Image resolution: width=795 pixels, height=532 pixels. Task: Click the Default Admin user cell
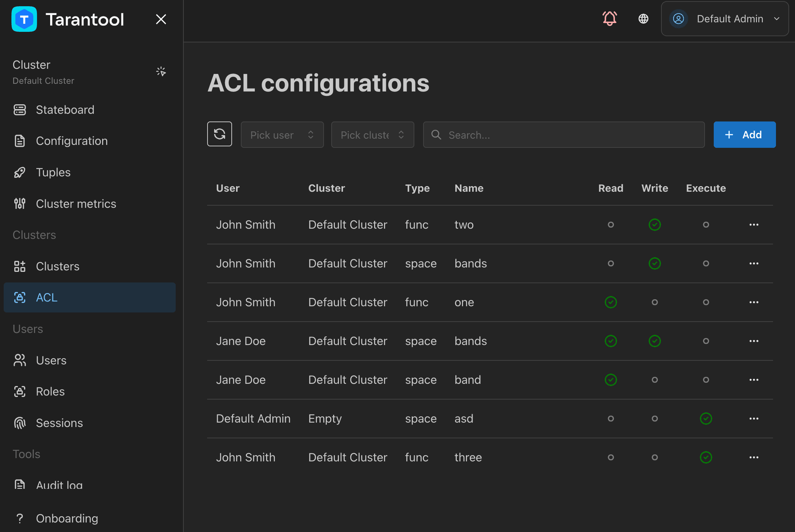click(253, 419)
